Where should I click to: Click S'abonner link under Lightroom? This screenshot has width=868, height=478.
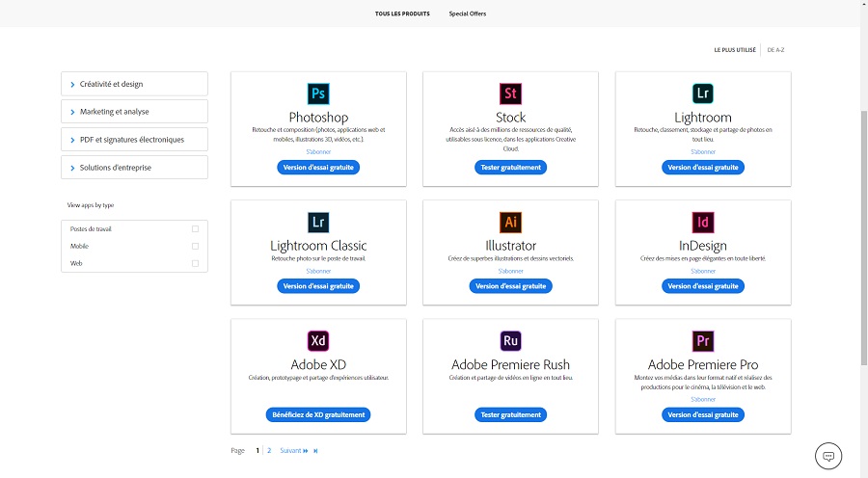703,151
